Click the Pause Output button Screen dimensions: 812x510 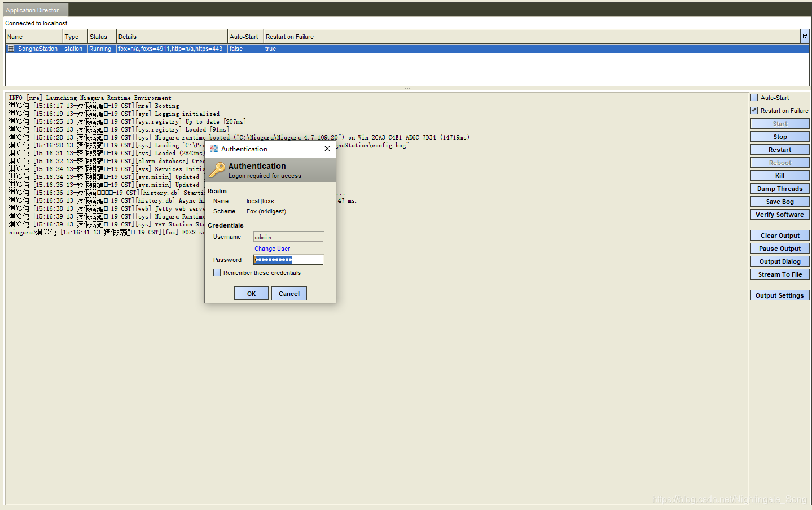coord(780,249)
